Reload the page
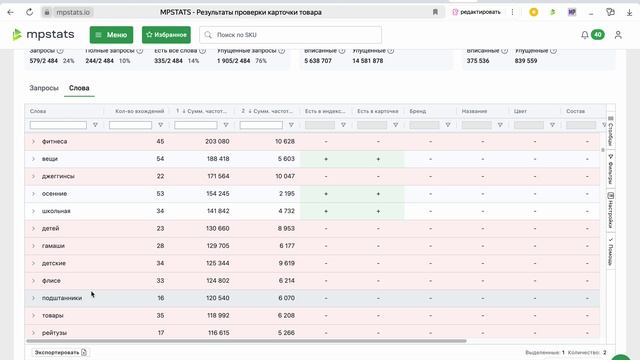Screen dimensions: 640x360 point(29,12)
